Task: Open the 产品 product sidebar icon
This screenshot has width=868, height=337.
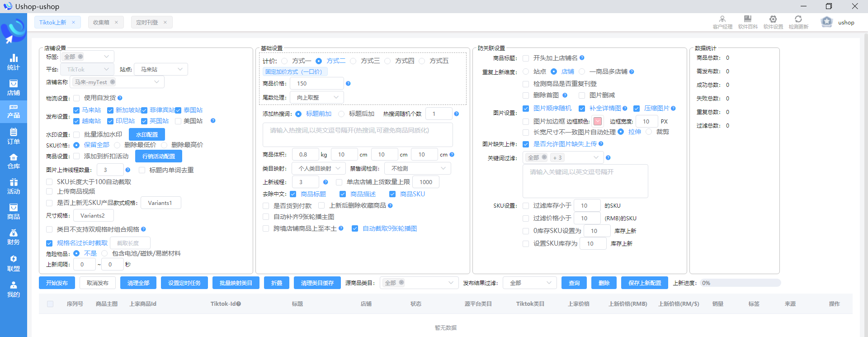Action: pos(14,111)
